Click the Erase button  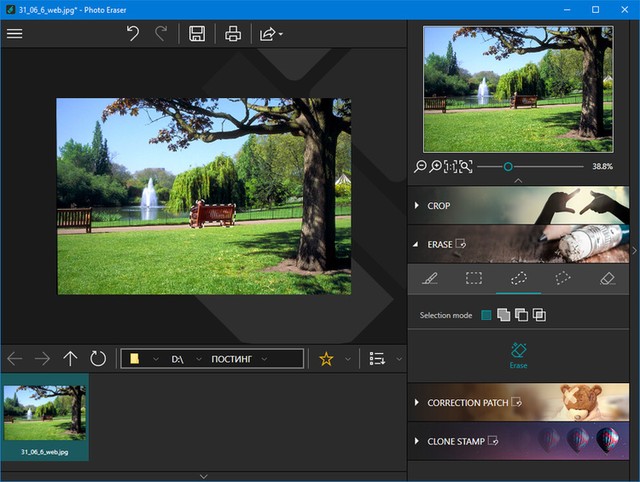point(518,355)
